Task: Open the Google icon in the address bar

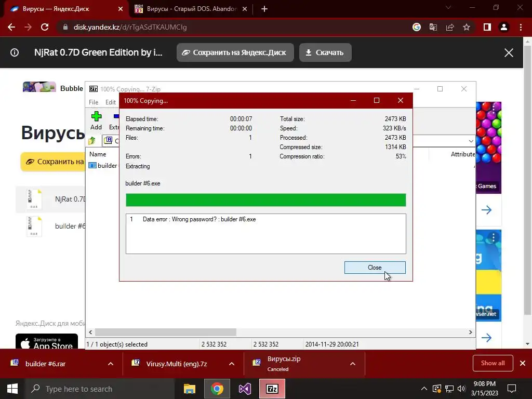Action: tap(417, 27)
